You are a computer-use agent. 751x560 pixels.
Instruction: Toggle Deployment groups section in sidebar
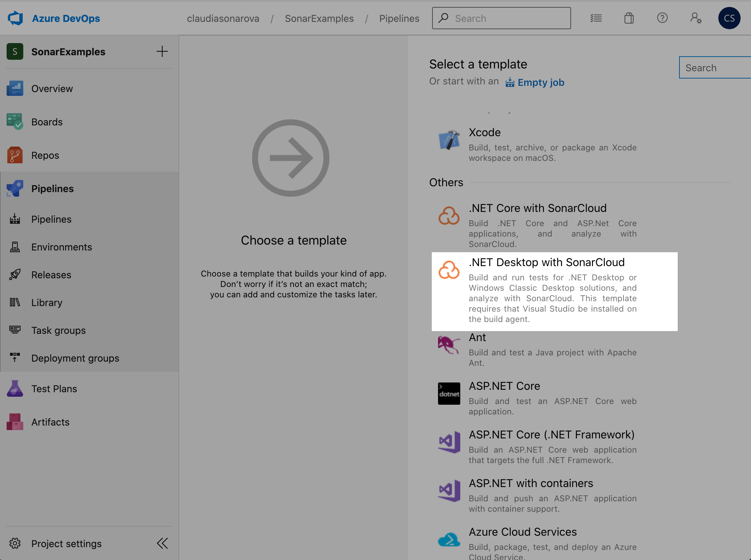pyautogui.click(x=75, y=358)
